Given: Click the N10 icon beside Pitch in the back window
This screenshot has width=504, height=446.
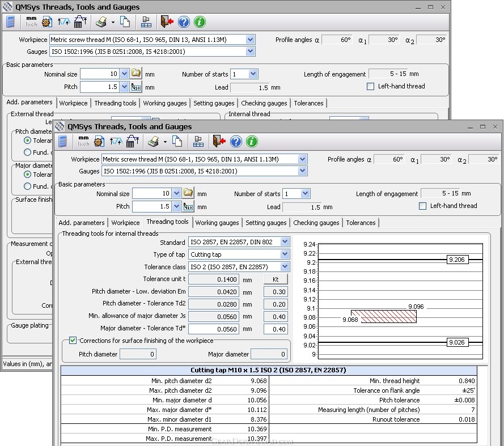Looking at the screenshot, I should [136, 87].
